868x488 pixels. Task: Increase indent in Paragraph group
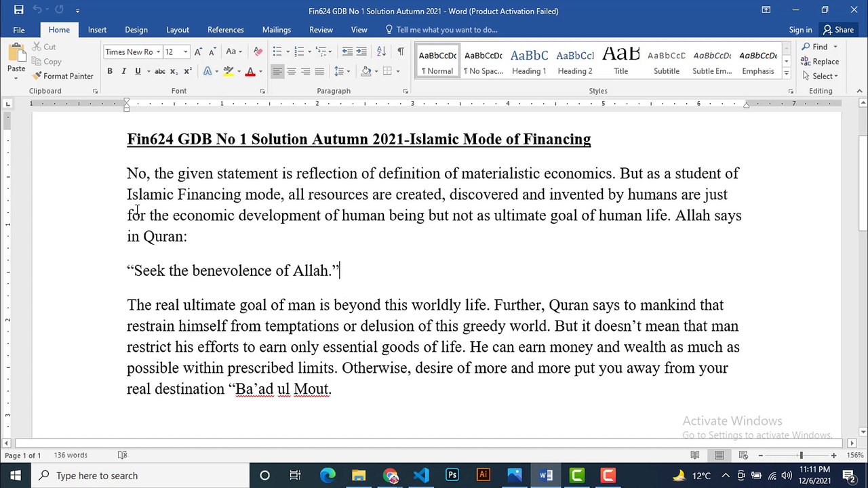[x=361, y=52]
